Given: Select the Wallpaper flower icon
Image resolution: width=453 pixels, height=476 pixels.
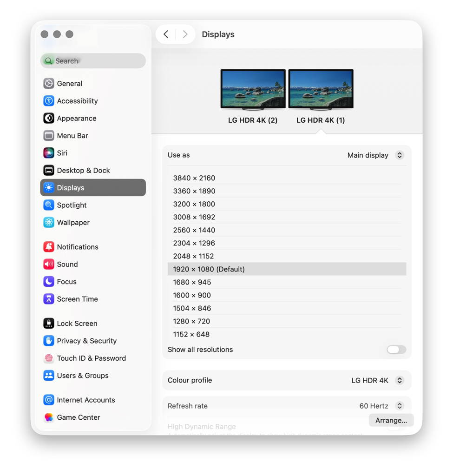Looking at the screenshot, I should [48, 222].
